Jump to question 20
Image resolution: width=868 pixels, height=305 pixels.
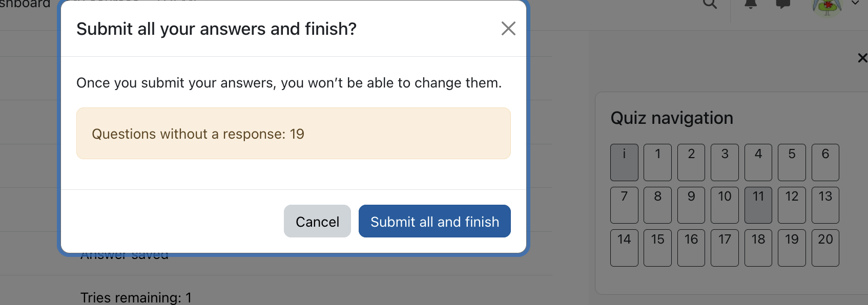[825, 248]
